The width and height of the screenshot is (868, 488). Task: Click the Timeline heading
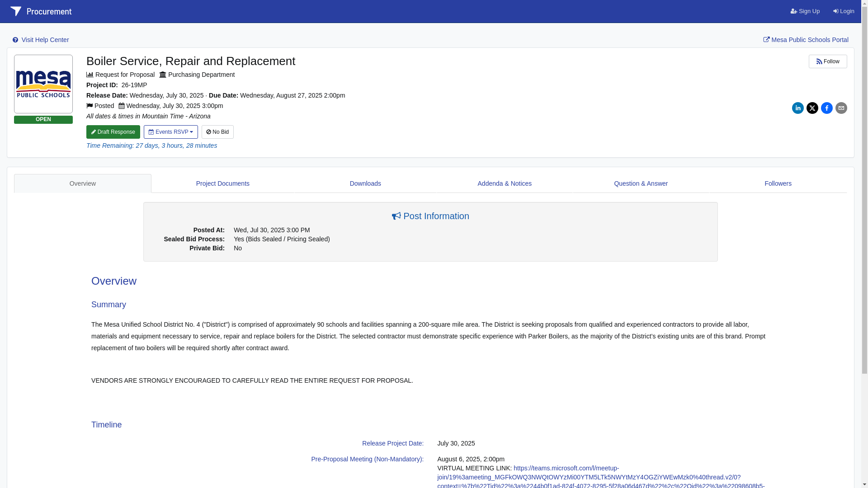tap(107, 425)
